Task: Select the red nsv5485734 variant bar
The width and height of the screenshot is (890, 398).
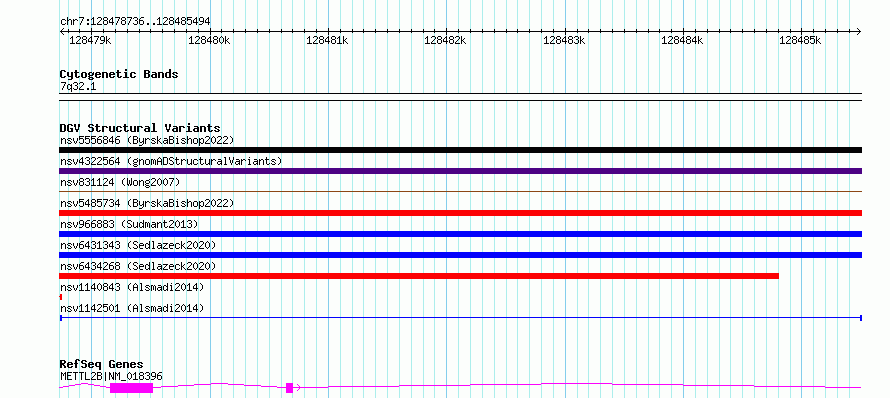Action: (x=460, y=213)
